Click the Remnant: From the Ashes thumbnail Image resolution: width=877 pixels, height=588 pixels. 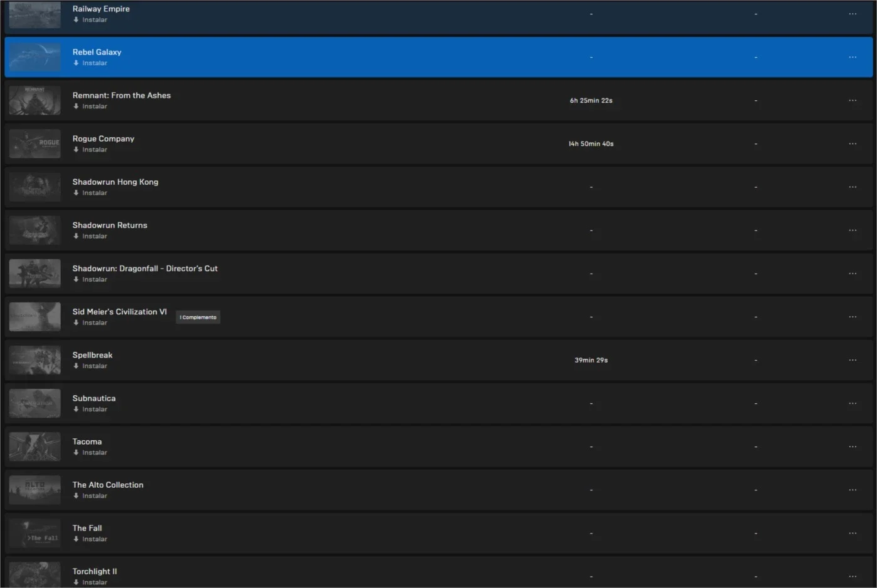tap(35, 100)
